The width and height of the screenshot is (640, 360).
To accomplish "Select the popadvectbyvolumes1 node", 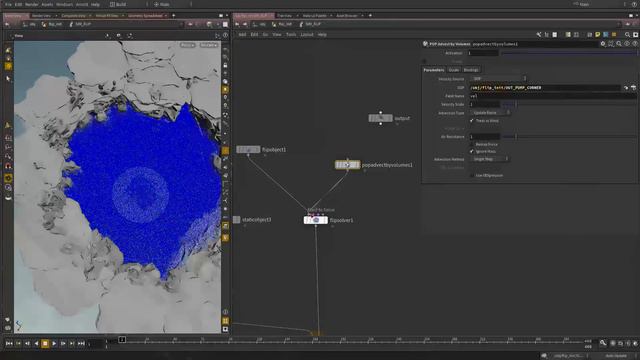I will (347, 165).
